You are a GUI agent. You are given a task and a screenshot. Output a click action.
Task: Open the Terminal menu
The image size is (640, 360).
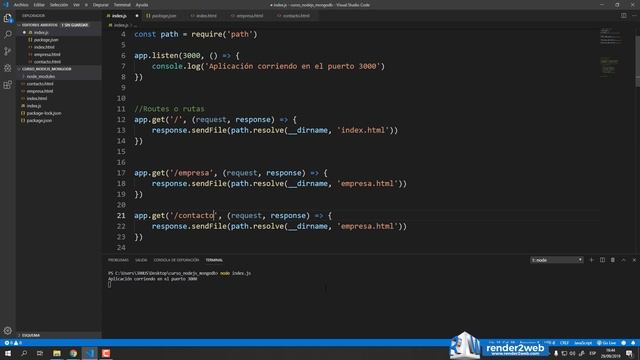(122, 5)
